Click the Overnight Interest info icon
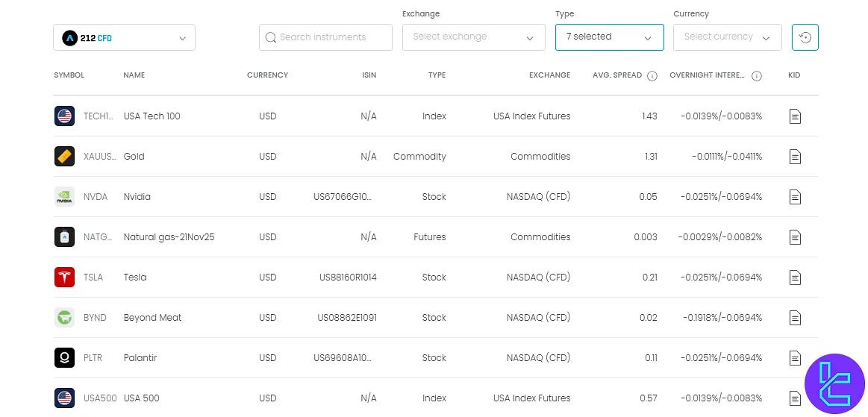The width and height of the screenshot is (868, 417). pyautogui.click(x=756, y=76)
